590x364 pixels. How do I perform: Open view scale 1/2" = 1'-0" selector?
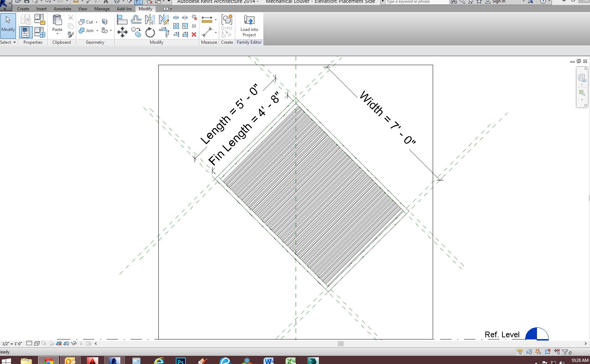tap(12, 344)
